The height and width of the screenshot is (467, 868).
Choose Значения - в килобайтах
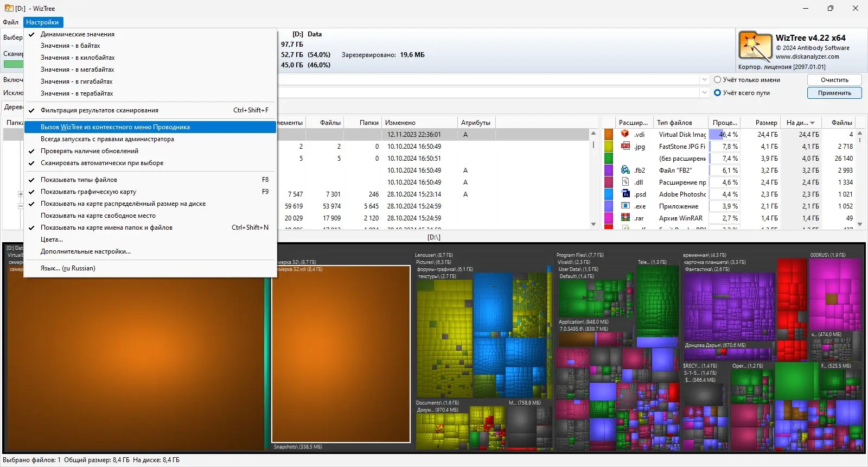tap(150, 58)
